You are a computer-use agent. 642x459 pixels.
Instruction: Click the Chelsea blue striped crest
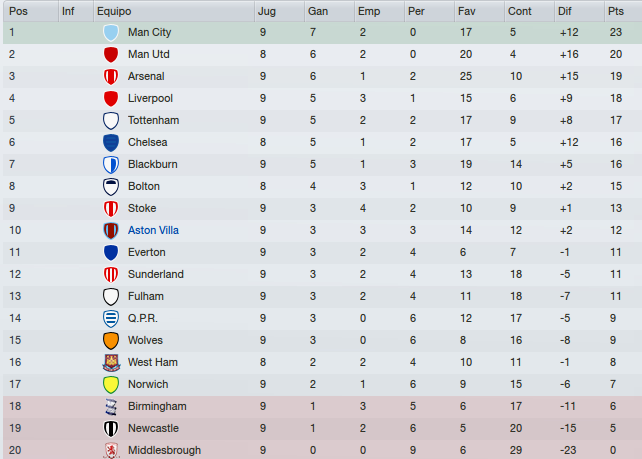pos(111,142)
